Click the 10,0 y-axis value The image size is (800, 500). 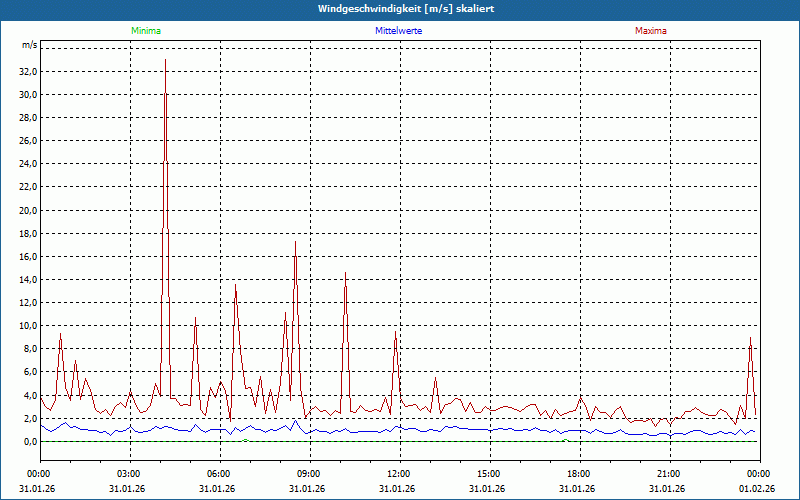coord(29,326)
